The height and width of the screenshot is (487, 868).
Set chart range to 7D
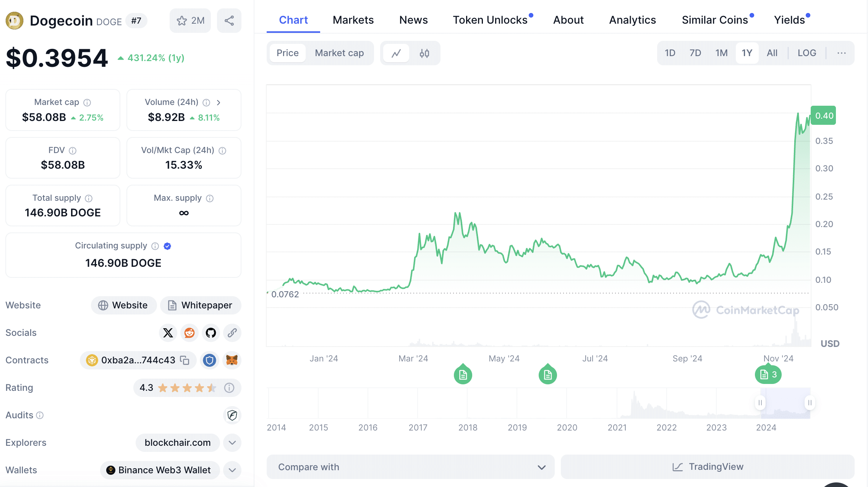click(695, 53)
